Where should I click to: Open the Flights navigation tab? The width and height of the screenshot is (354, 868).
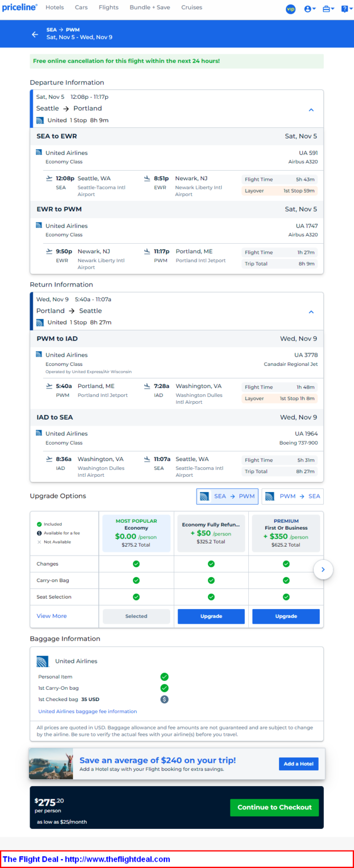click(108, 7)
